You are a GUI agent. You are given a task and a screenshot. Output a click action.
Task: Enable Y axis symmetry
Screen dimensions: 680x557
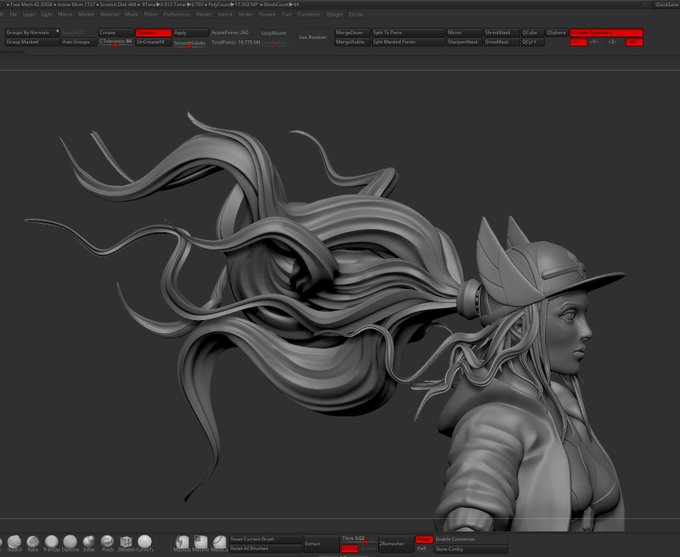(595, 43)
